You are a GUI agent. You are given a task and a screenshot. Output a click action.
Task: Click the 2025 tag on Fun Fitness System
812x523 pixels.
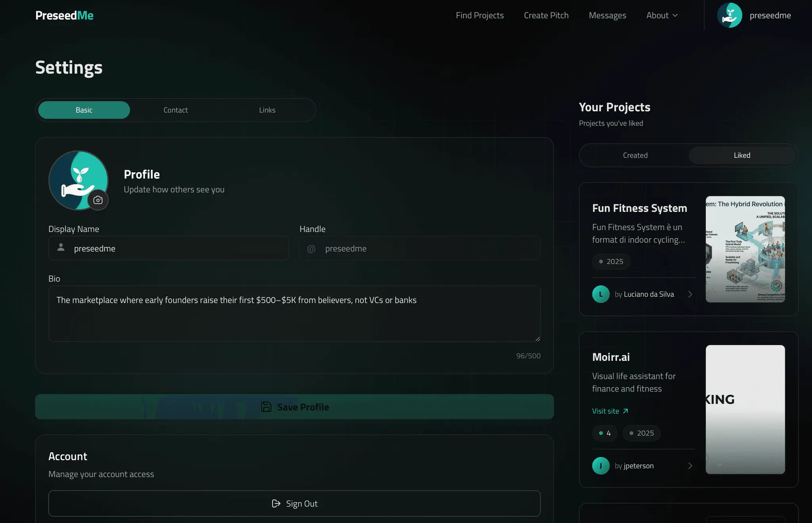coord(611,261)
